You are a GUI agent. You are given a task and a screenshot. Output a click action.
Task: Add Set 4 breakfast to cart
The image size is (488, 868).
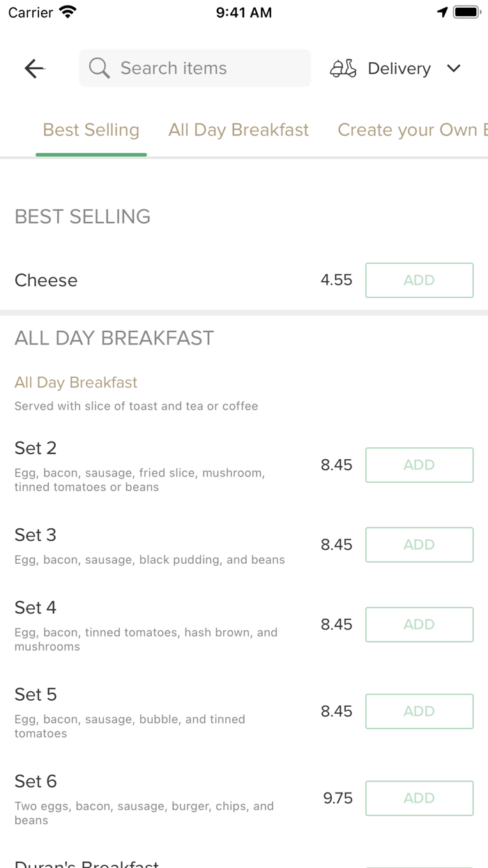pyautogui.click(x=419, y=624)
